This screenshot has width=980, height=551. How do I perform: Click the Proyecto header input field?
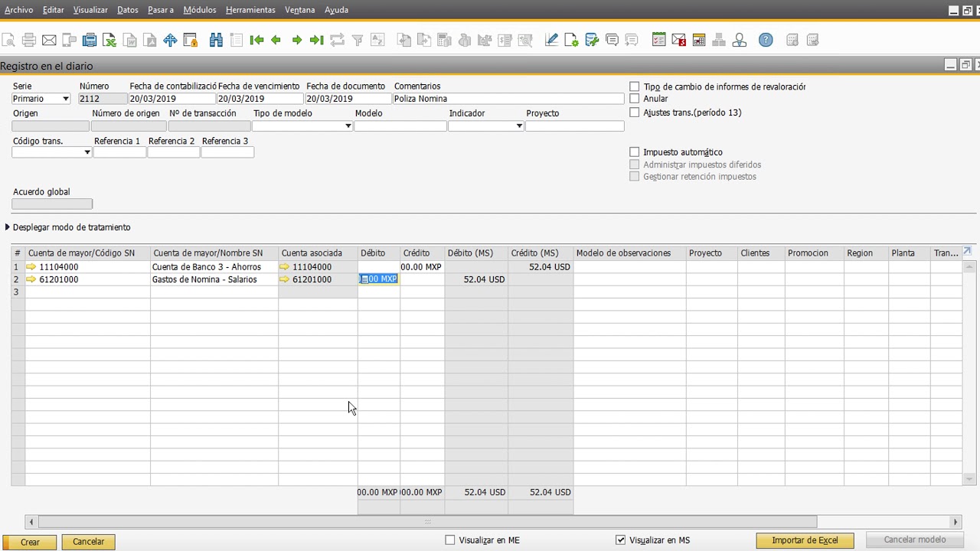coord(575,126)
